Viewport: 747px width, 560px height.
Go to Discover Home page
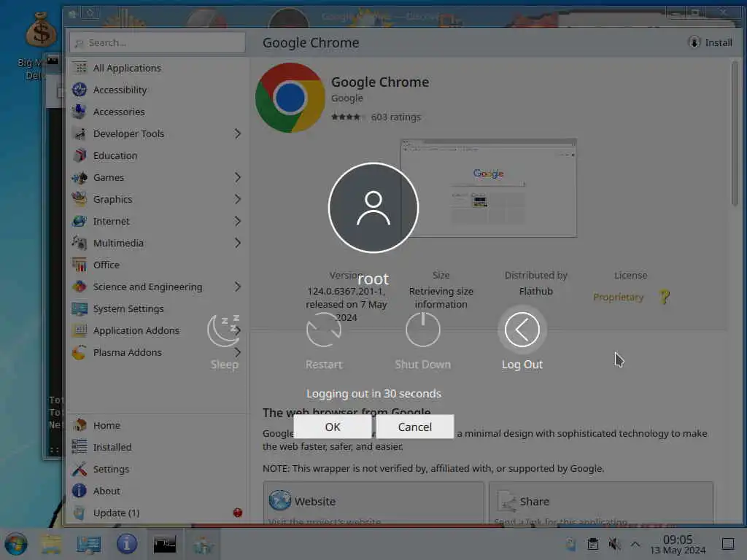(157, 425)
